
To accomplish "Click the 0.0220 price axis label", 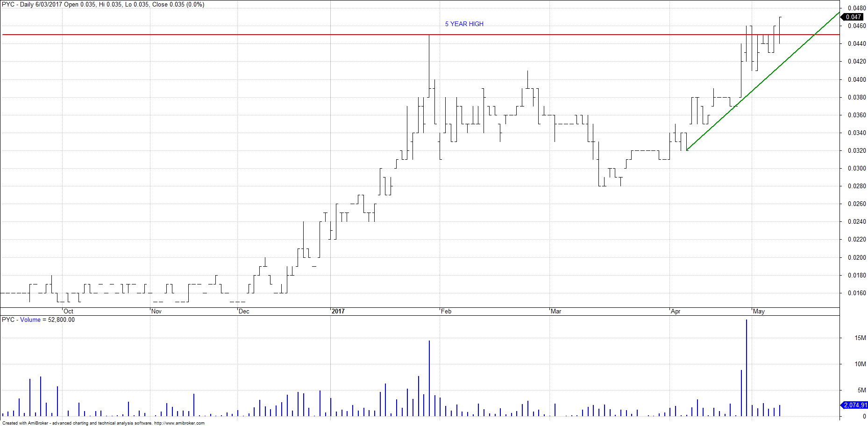I will click(857, 239).
